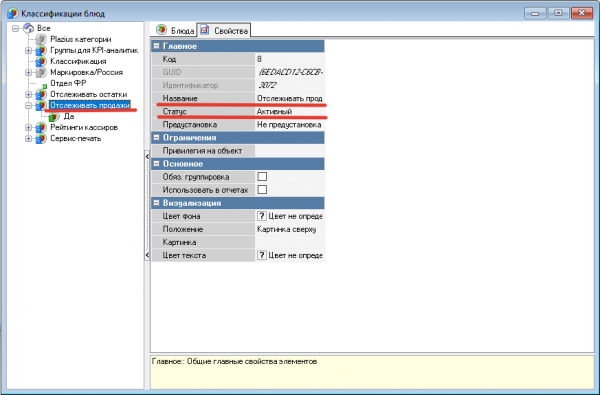Click the Отслеживать продажи icon
This screenshot has width=600, height=395.
[x=41, y=105]
